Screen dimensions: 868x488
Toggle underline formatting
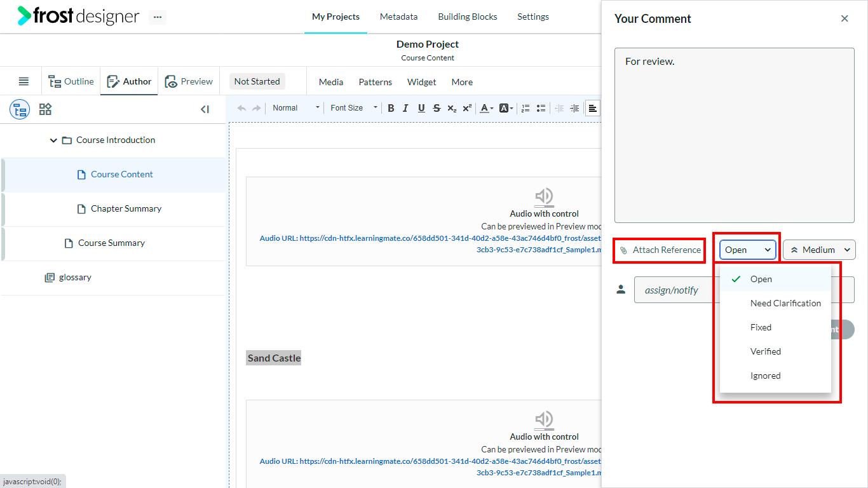(x=421, y=108)
